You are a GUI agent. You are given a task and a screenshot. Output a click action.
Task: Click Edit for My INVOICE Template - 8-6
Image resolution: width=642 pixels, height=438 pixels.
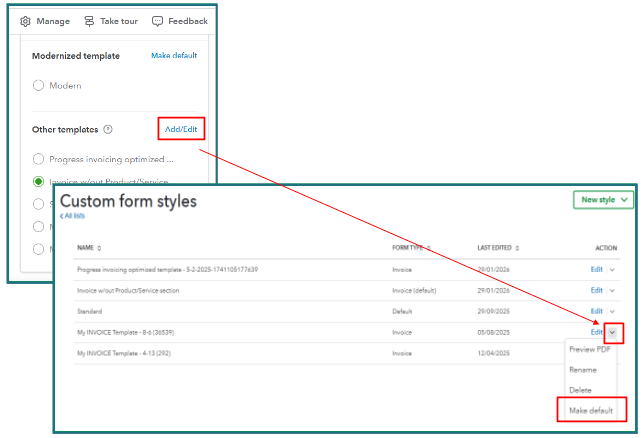pos(597,332)
